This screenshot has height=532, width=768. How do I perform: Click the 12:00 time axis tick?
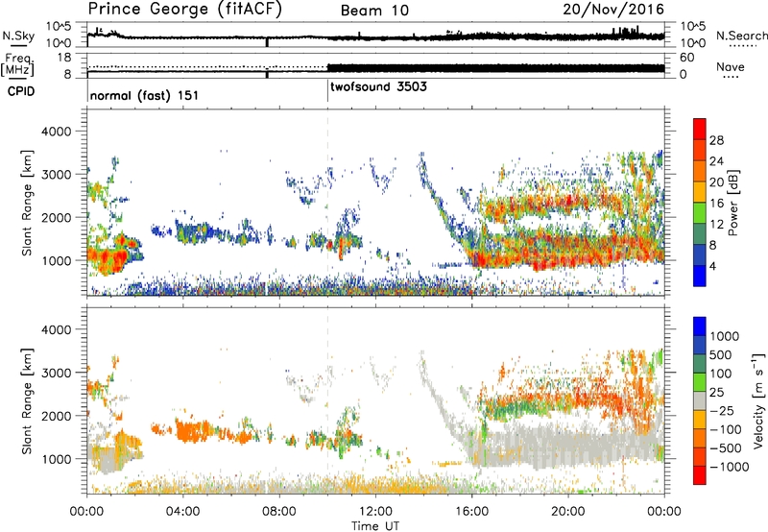click(375, 512)
